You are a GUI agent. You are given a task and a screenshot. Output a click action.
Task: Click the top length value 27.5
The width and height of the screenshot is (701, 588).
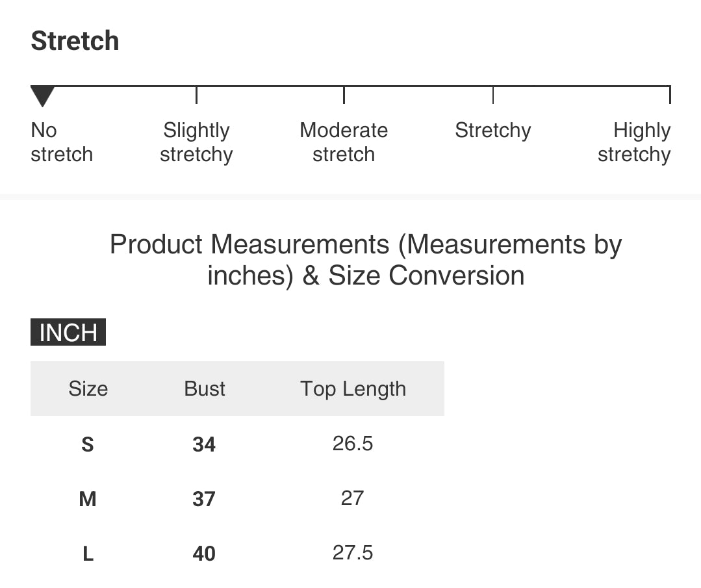tap(352, 553)
